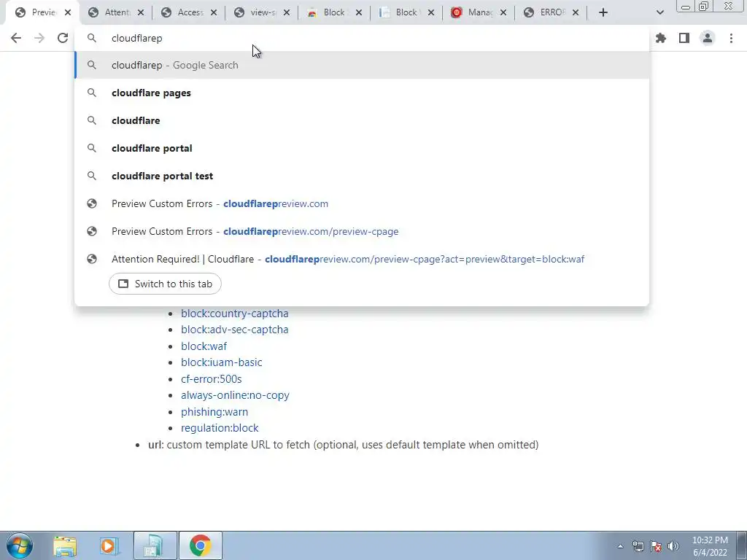
Task: Open the phishing:warn link
Action: click(214, 412)
